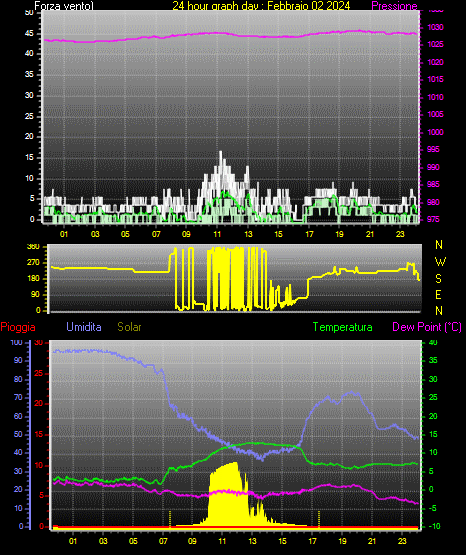Viewport: 466px width, 555px height.
Task: Click hour 13 on bottom graph axis
Action: (252, 541)
